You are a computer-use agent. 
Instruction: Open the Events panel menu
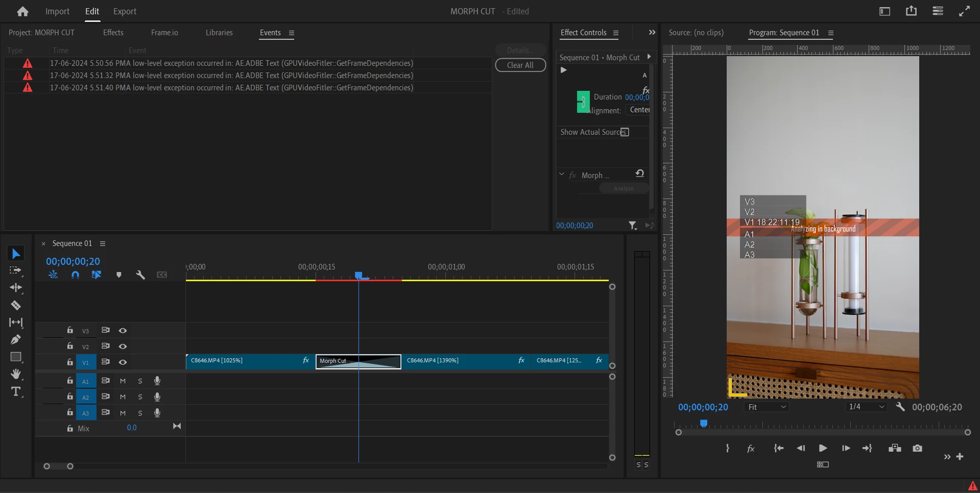pyautogui.click(x=292, y=33)
